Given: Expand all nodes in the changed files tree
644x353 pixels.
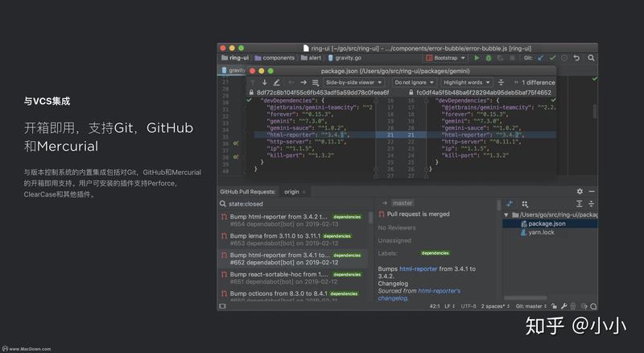Looking at the screenshot, I should [579, 204].
